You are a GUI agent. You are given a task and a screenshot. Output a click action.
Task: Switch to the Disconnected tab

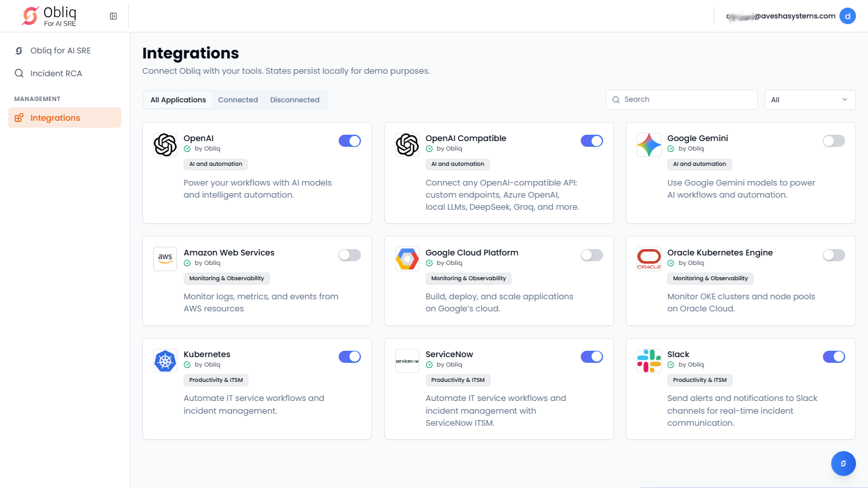point(294,100)
